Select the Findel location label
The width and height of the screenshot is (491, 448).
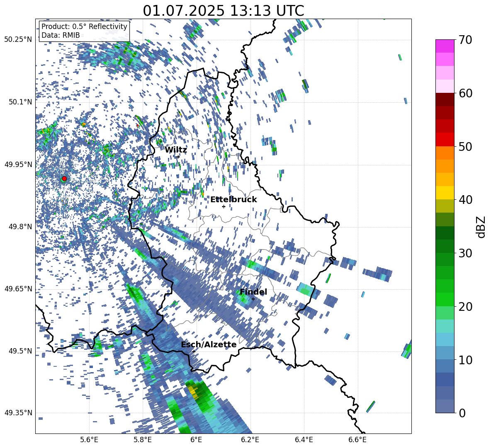[253, 292]
